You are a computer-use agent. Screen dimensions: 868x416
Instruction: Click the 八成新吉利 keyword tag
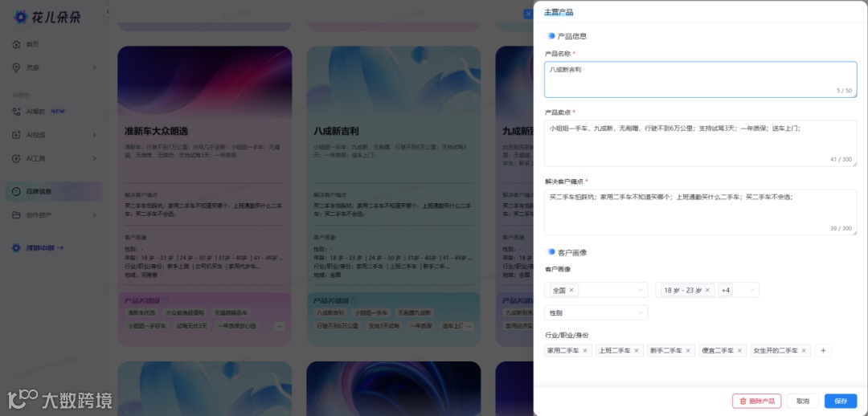coord(330,312)
